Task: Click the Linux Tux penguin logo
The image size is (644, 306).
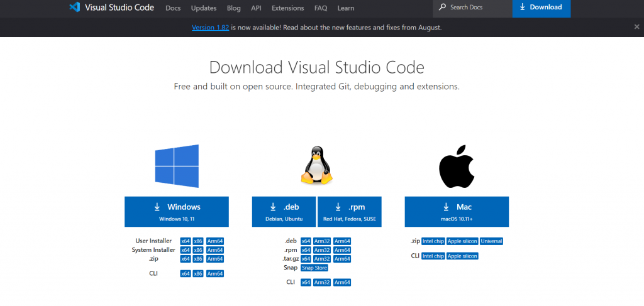Action: click(317, 165)
